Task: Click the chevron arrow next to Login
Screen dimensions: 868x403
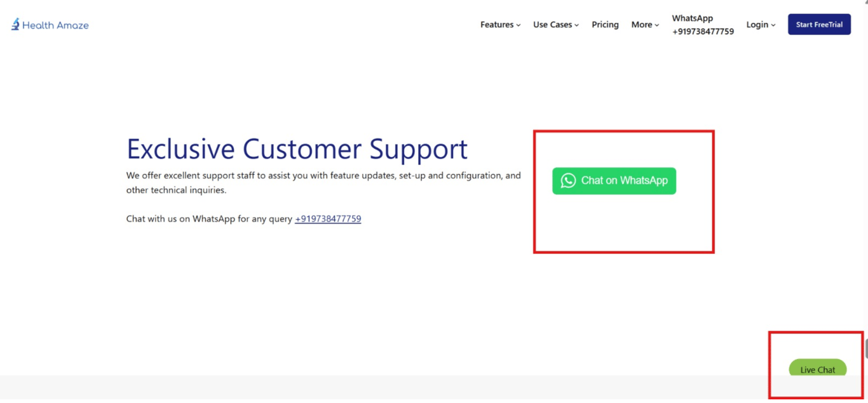Action: 773,25
